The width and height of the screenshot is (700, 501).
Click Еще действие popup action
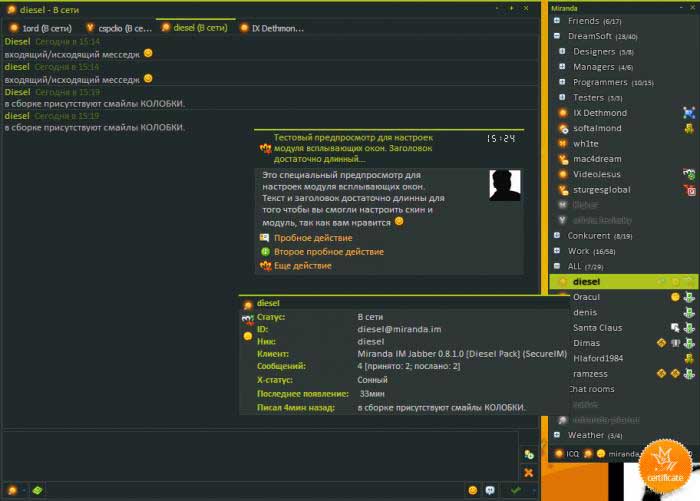[303, 266]
